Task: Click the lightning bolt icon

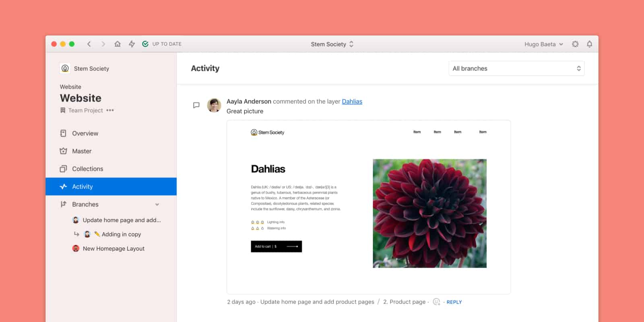Action: (x=132, y=44)
